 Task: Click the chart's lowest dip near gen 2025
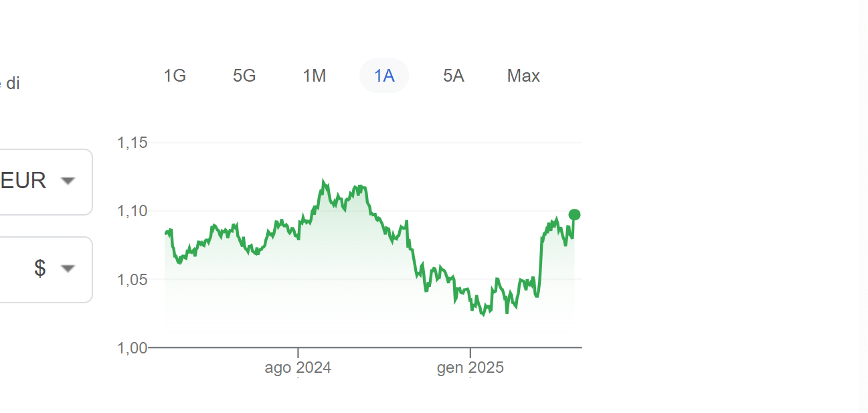(x=483, y=314)
